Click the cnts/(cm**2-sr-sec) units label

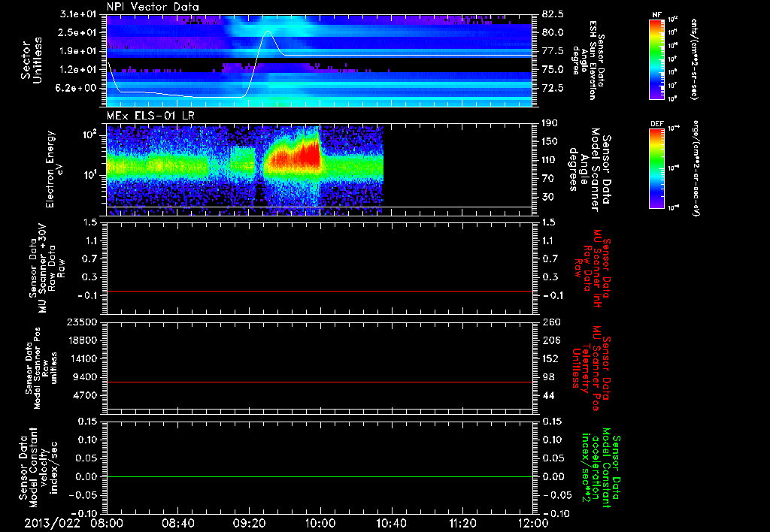694,59
